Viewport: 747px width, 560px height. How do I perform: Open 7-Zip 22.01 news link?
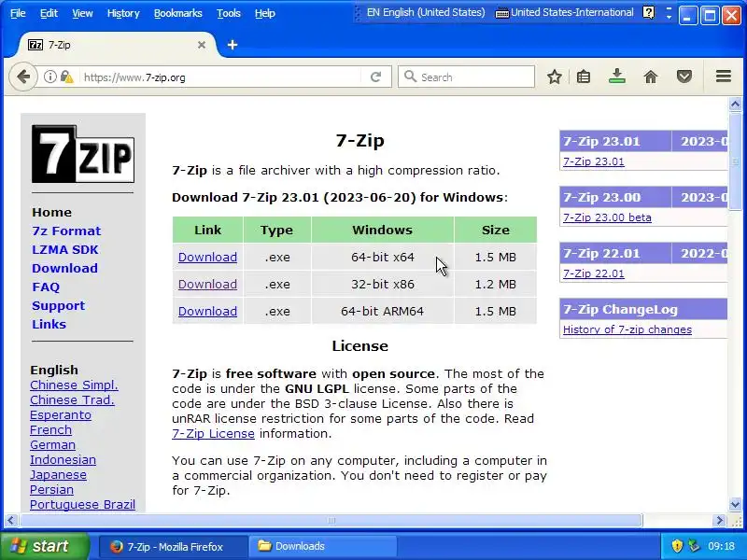594,273
